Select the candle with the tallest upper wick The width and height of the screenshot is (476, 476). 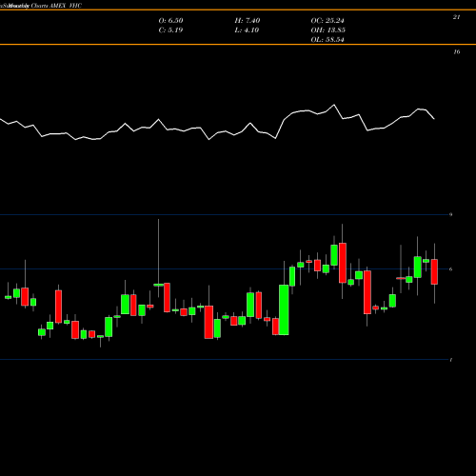tap(158, 285)
